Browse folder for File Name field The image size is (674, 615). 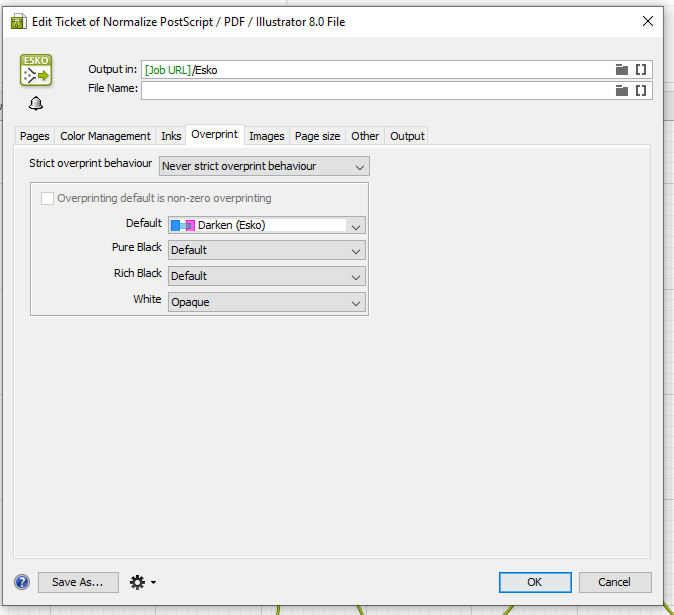pos(622,90)
